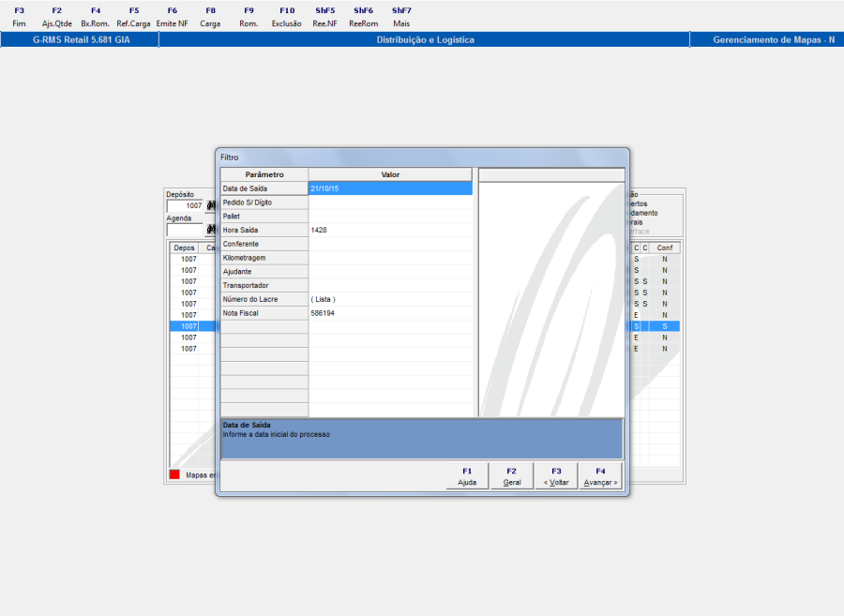The height and width of the screenshot is (616, 844).
Task: Click Agenda input field in background
Action: pos(185,230)
